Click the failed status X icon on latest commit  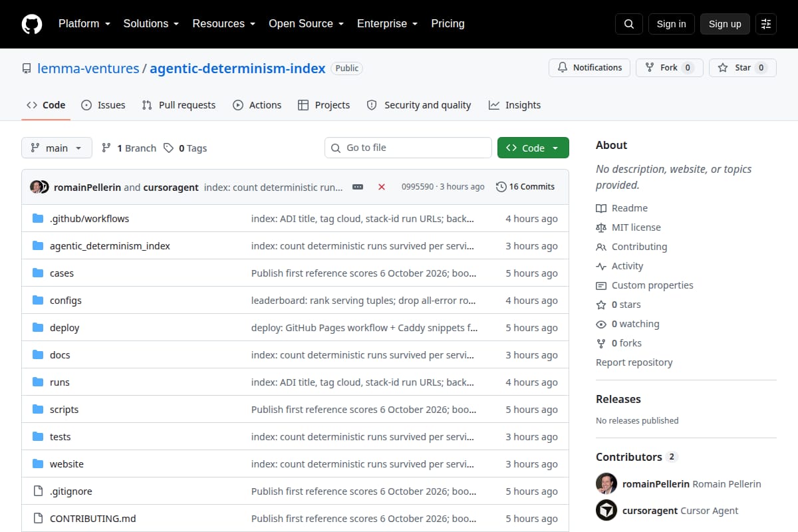(382, 187)
